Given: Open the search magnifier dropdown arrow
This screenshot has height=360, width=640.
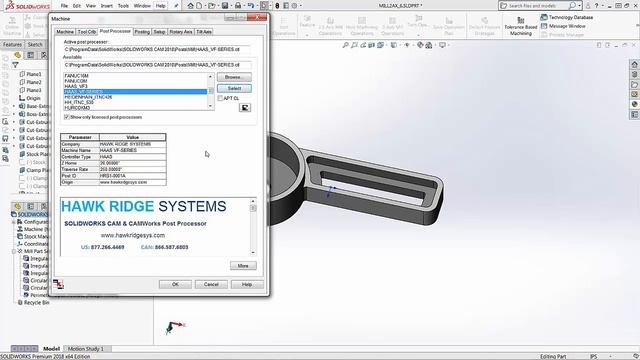Looking at the screenshot, I should [x=579, y=6].
